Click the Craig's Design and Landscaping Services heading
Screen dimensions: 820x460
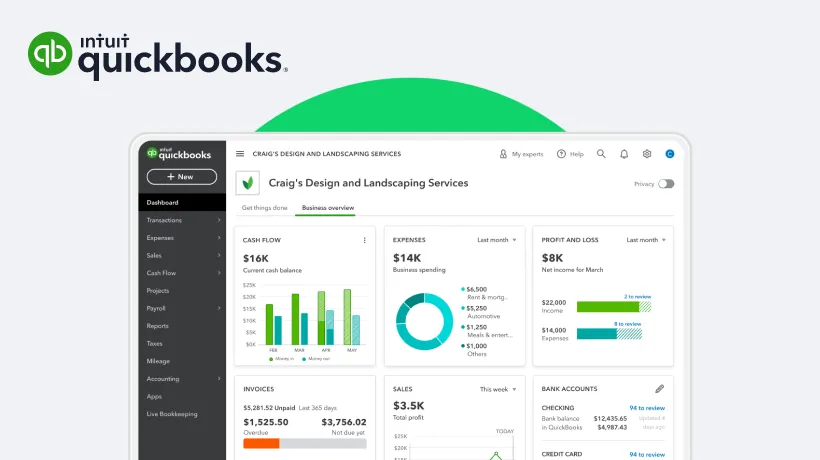(x=368, y=183)
